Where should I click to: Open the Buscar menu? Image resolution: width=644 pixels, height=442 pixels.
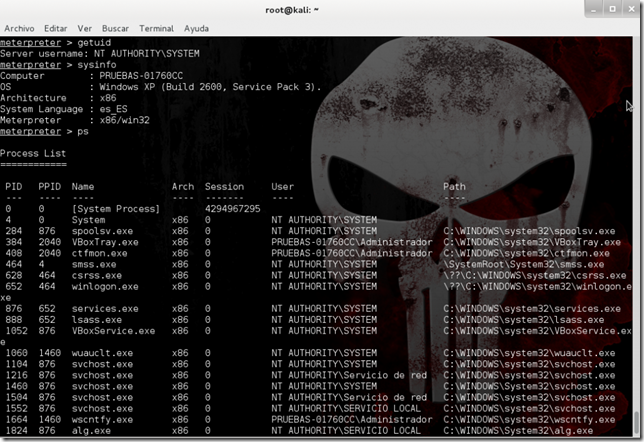(x=115, y=28)
